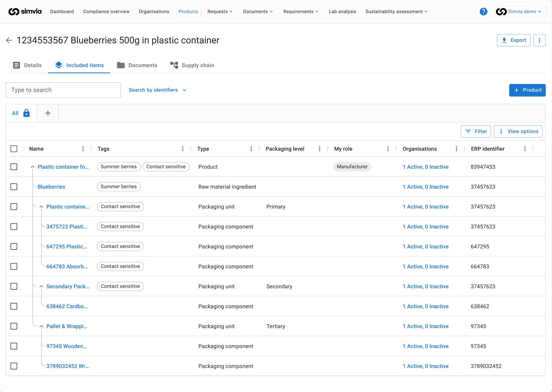Tick the 647295 Plastic... row checkbox

pos(14,246)
